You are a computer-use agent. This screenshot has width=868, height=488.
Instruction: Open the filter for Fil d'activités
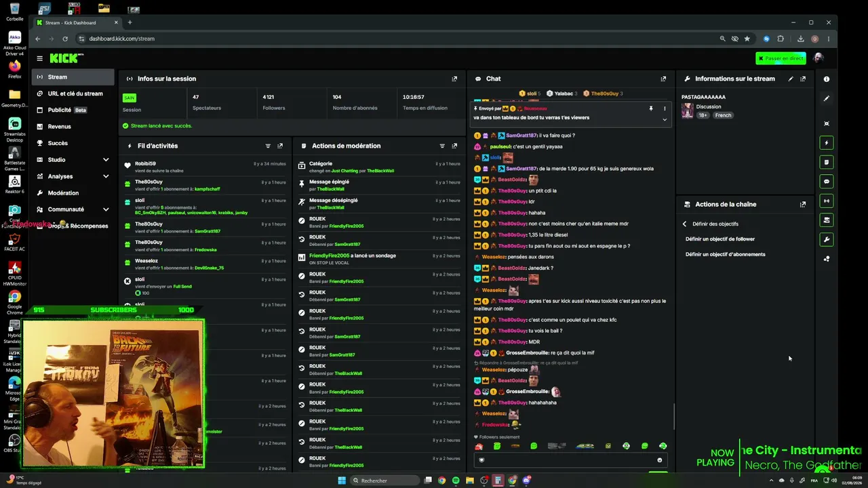[x=268, y=146]
